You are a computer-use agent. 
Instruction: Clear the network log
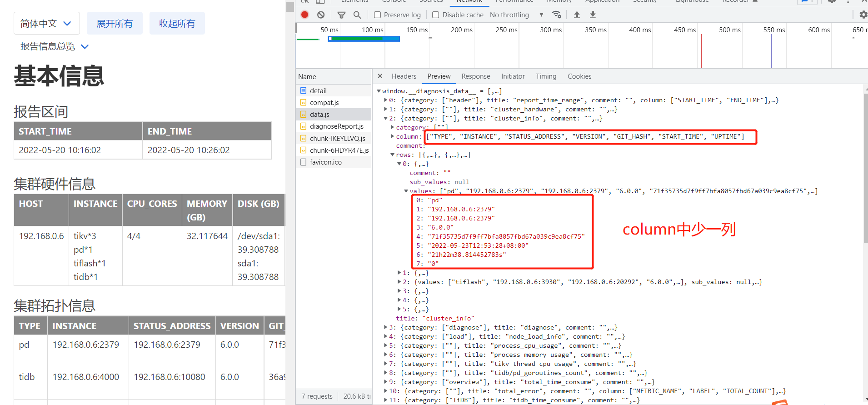tap(321, 15)
